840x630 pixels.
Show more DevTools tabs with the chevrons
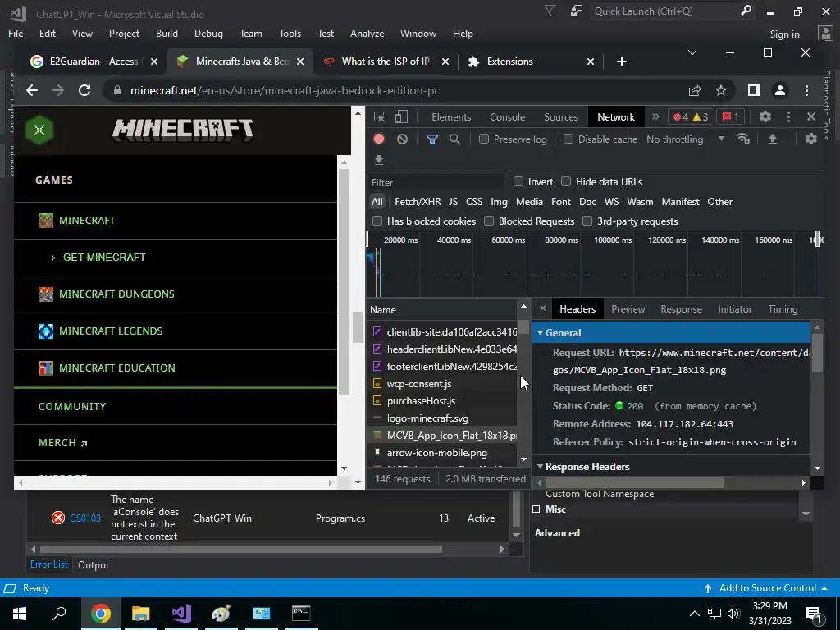(x=655, y=116)
